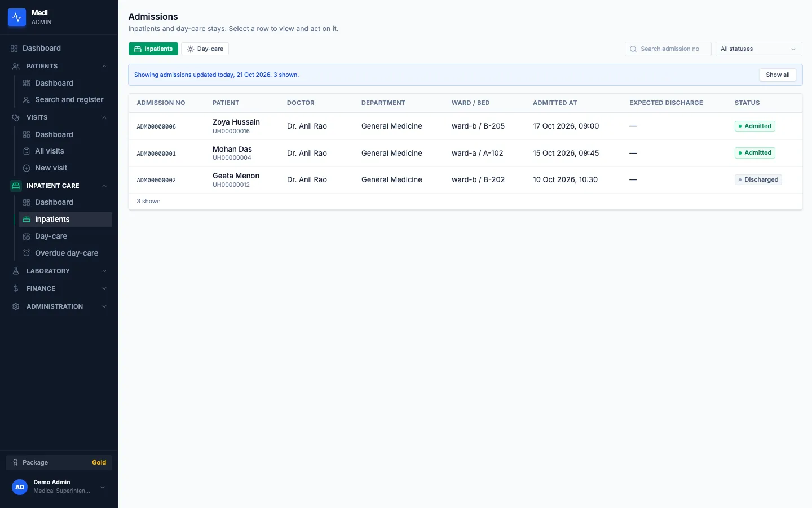Screen dimensions: 812x508
Task: Click the All visits clipboard icon
Action: point(27,151)
